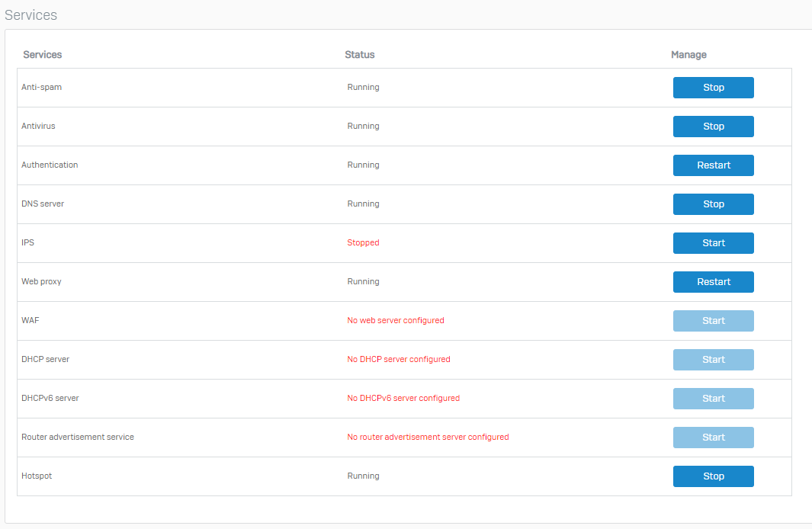Image resolution: width=812 pixels, height=529 pixels.
Task: Click 'No router advertisement server configured' status
Action: click(428, 436)
